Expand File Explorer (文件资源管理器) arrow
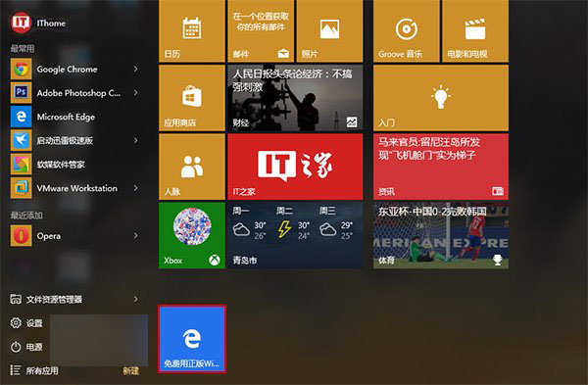 pyautogui.click(x=136, y=299)
